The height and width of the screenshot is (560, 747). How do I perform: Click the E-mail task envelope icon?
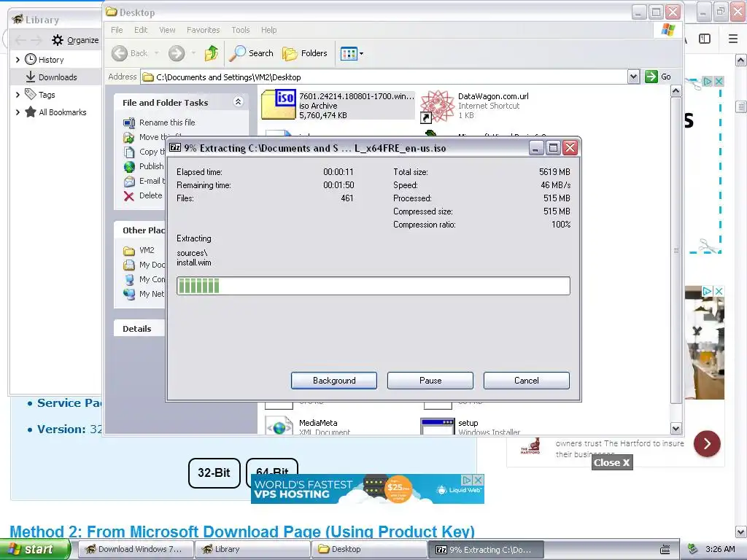(129, 182)
